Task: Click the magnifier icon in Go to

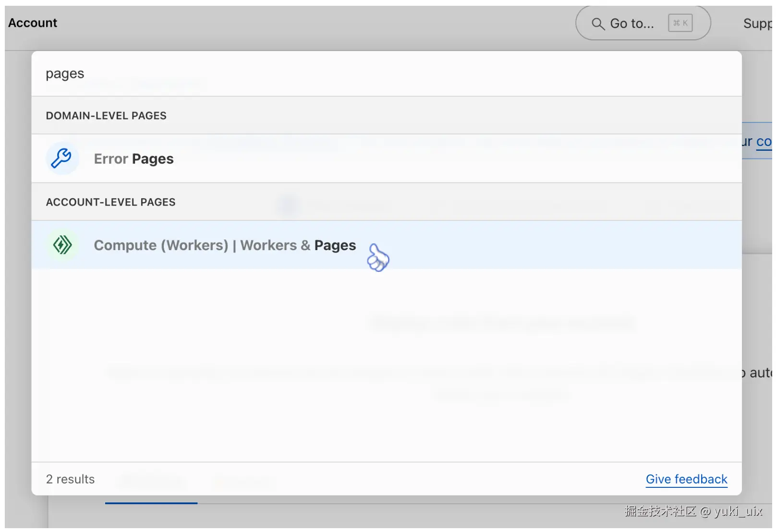Action: click(x=597, y=24)
